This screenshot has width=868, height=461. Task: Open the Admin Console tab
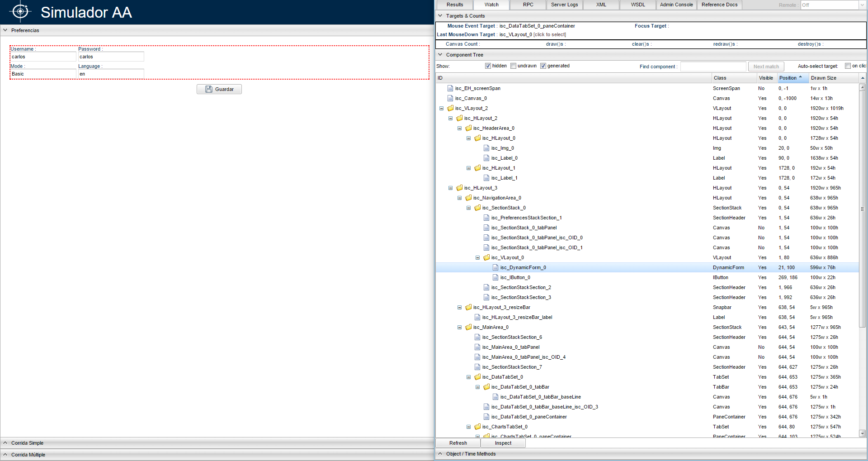(676, 5)
